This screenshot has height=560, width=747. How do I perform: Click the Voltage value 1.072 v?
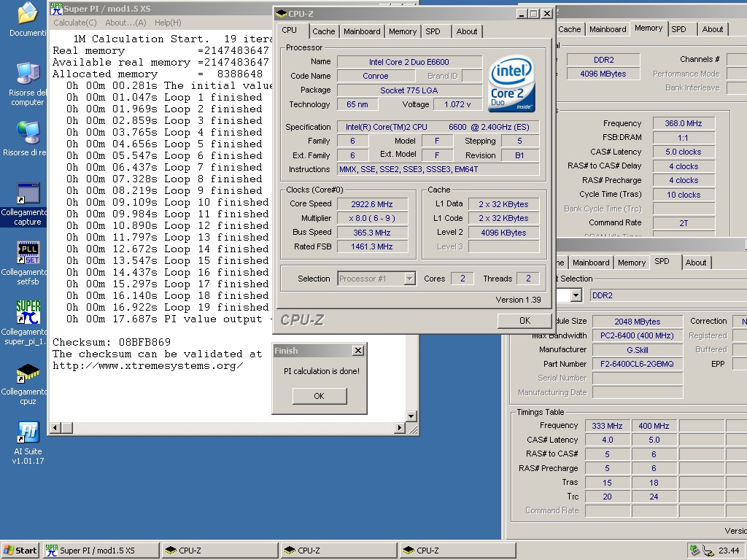coord(457,104)
